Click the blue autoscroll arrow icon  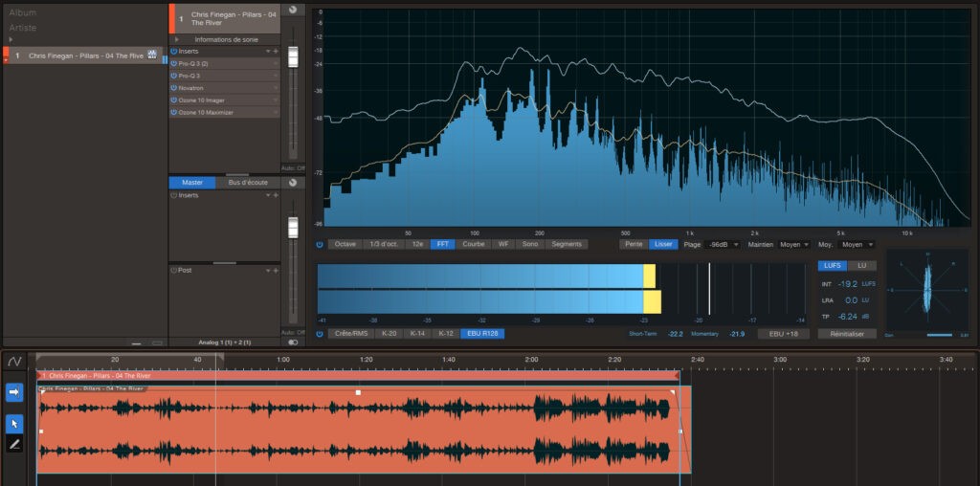(14, 392)
